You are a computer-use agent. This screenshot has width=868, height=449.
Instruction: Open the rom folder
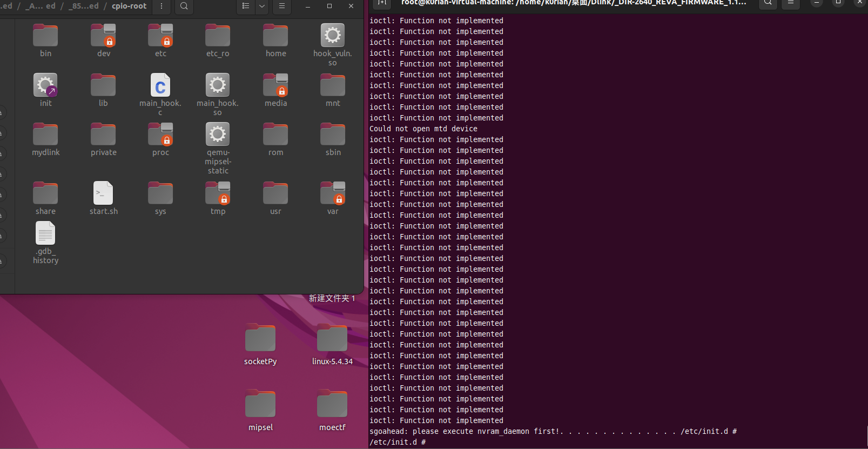pos(275,139)
